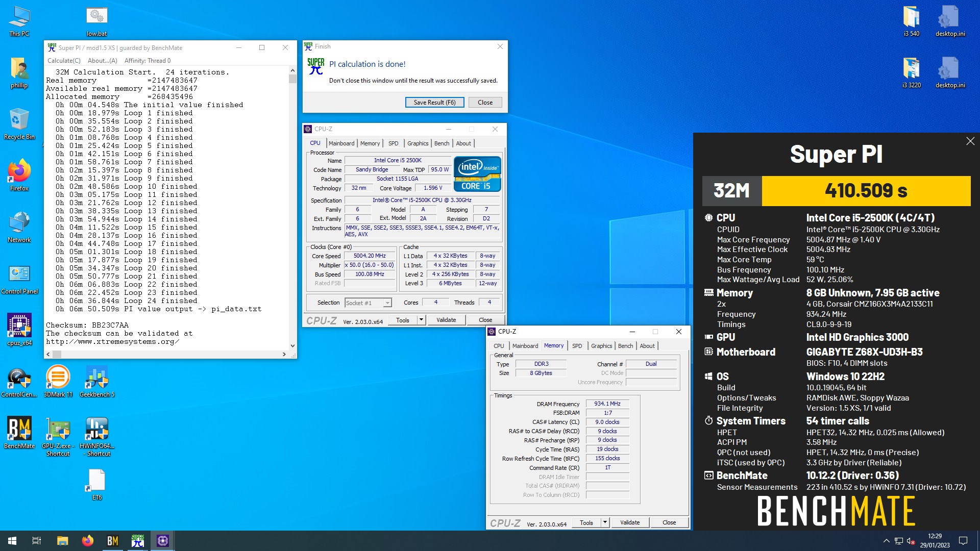Open i3 3220 folder on desktop
980x551 pixels.
tap(911, 72)
